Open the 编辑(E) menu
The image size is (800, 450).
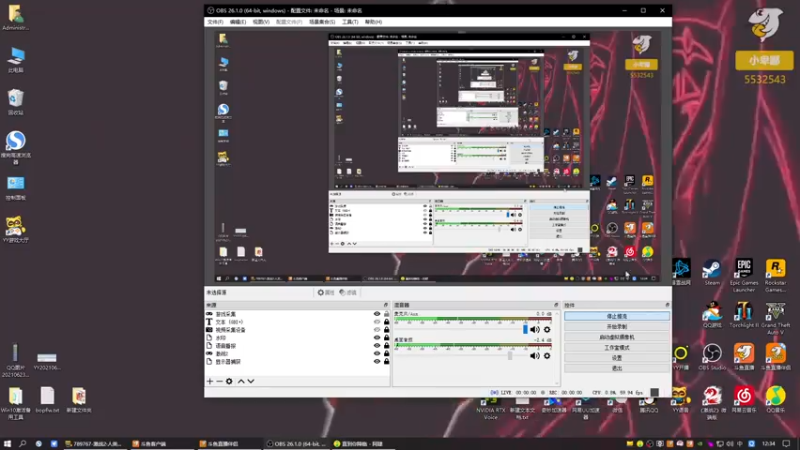coord(238,22)
